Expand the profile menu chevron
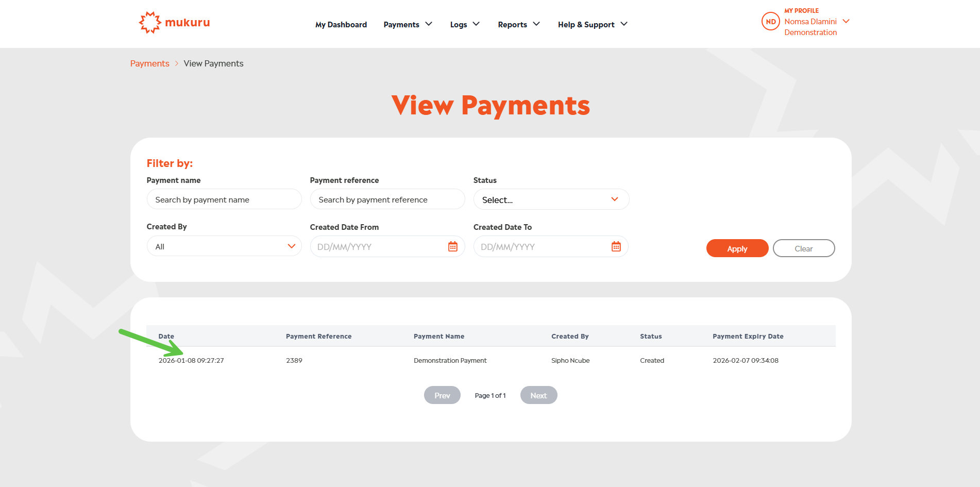Viewport: 980px width, 487px height. pos(846,22)
